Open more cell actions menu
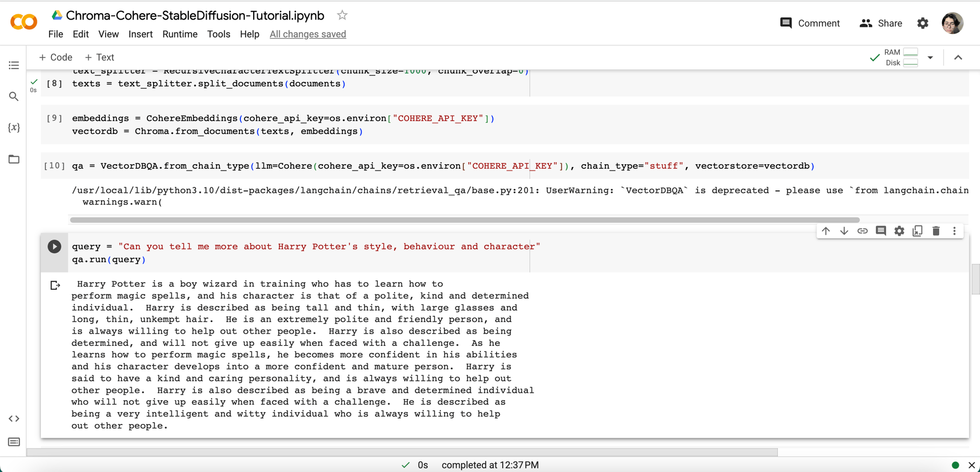The image size is (980, 472). pyautogui.click(x=954, y=231)
